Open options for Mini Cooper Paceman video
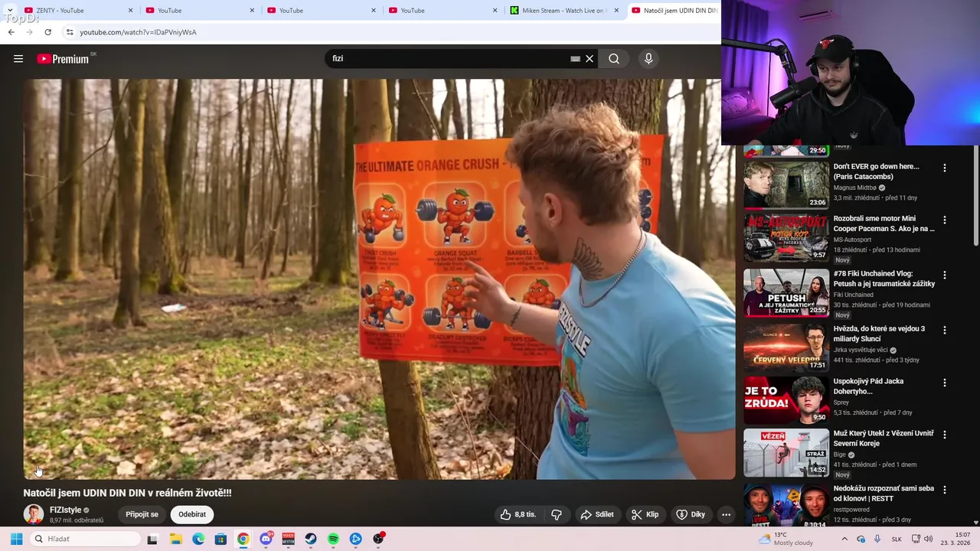 click(x=944, y=220)
